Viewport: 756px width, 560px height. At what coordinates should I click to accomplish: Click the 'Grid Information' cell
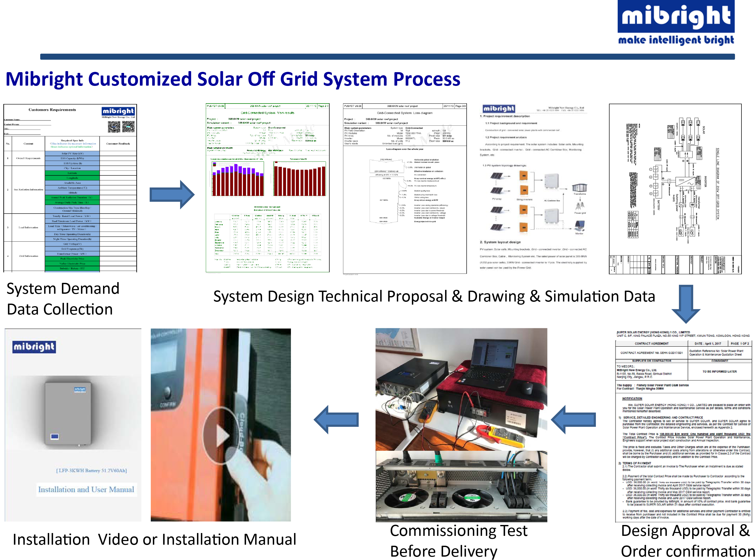tap(28, 256)
